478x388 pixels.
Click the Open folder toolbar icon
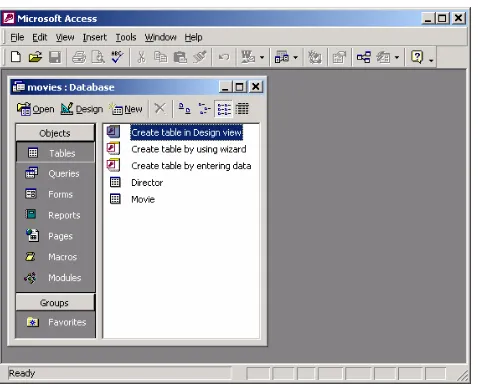pos(35,57)
